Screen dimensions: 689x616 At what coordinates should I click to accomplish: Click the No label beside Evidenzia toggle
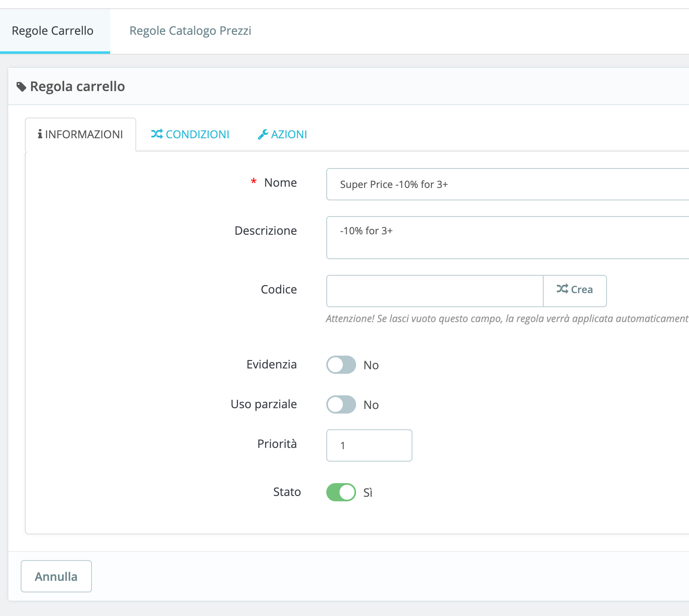(x=371, y=365)
